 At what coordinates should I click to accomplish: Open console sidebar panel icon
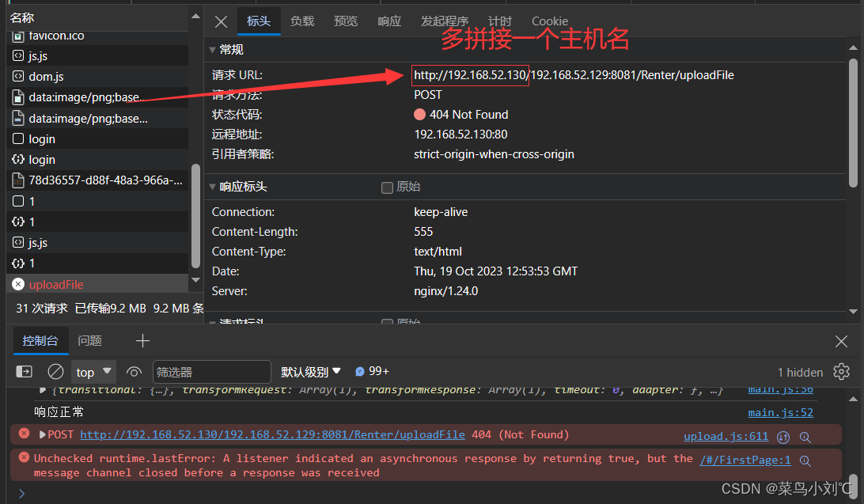(x=23, y=371)
